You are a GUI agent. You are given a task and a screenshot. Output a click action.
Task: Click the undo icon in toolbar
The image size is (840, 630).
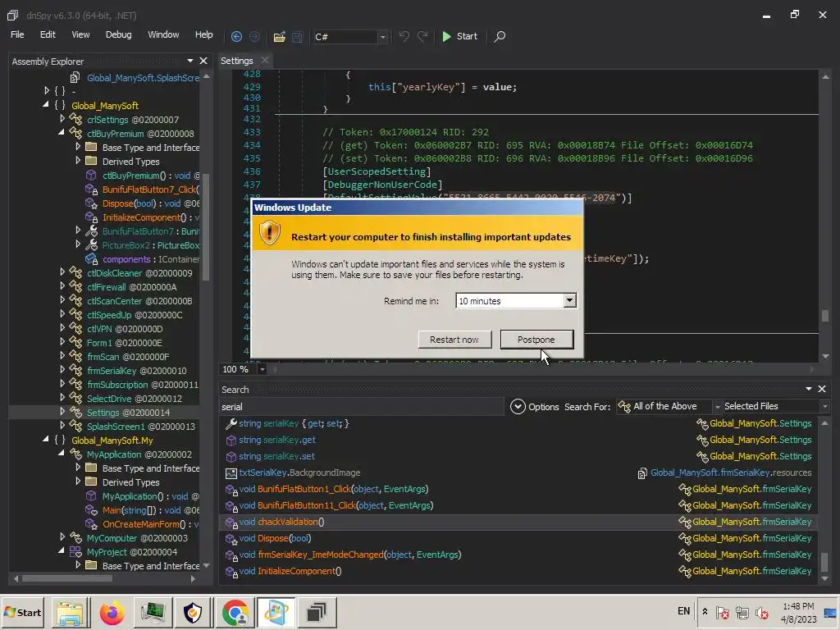[404, 36]
